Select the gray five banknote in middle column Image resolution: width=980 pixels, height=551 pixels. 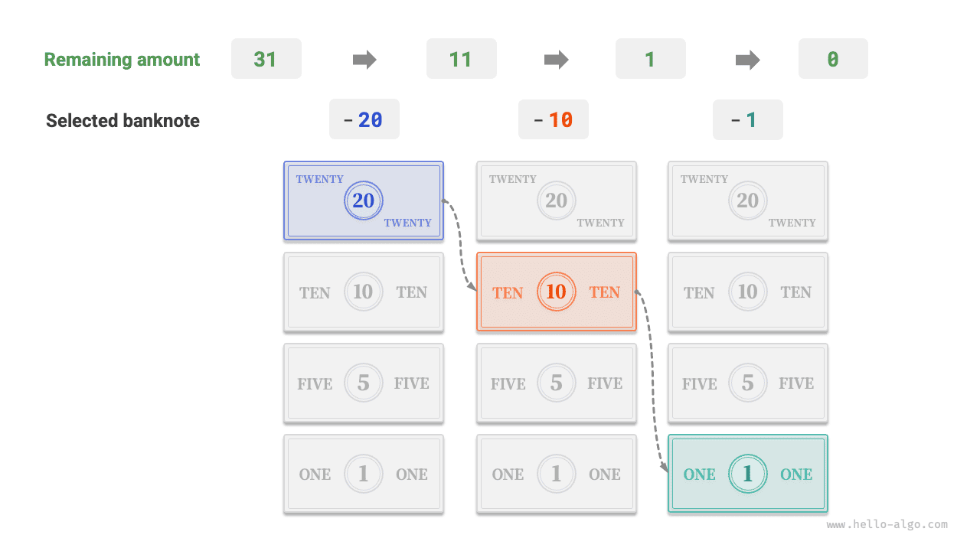(557, 383)
